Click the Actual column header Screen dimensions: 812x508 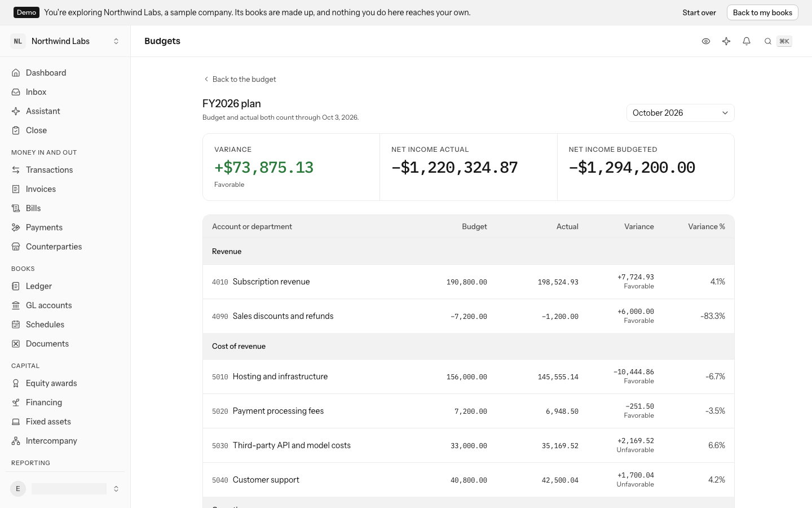coord(567,226)
